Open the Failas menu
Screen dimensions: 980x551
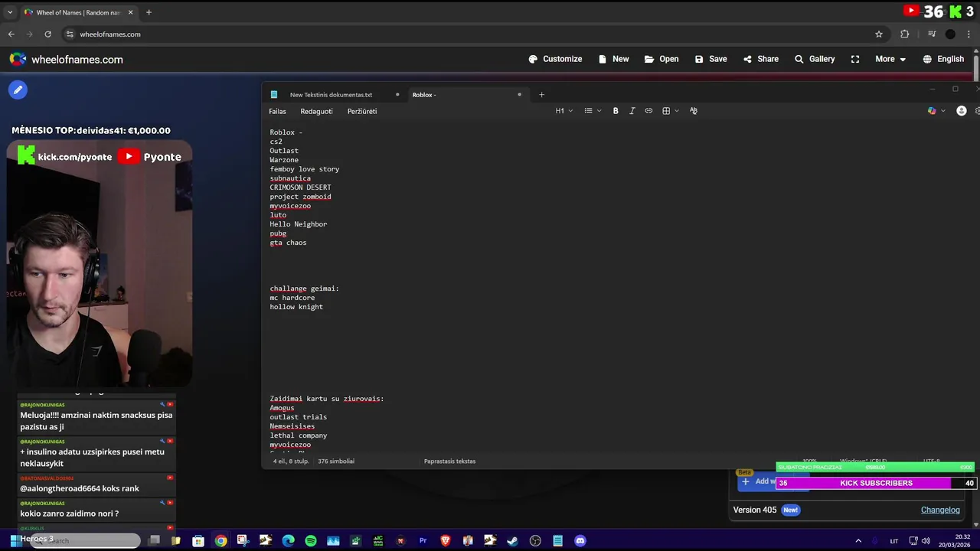point(277,111)
